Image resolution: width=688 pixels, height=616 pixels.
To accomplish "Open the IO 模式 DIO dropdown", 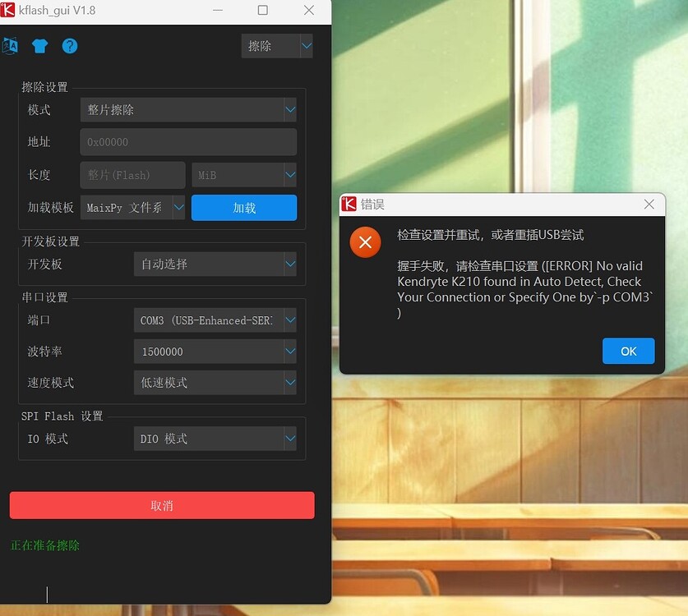I will (x=215, y=439).
